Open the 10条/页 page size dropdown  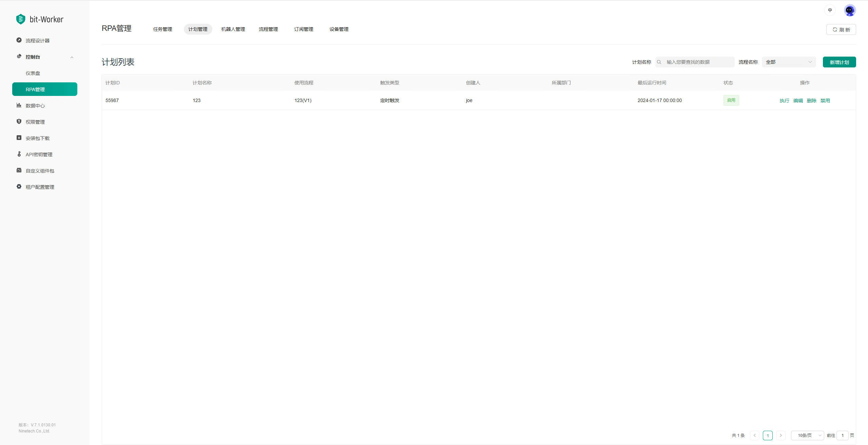click(807, 436)
